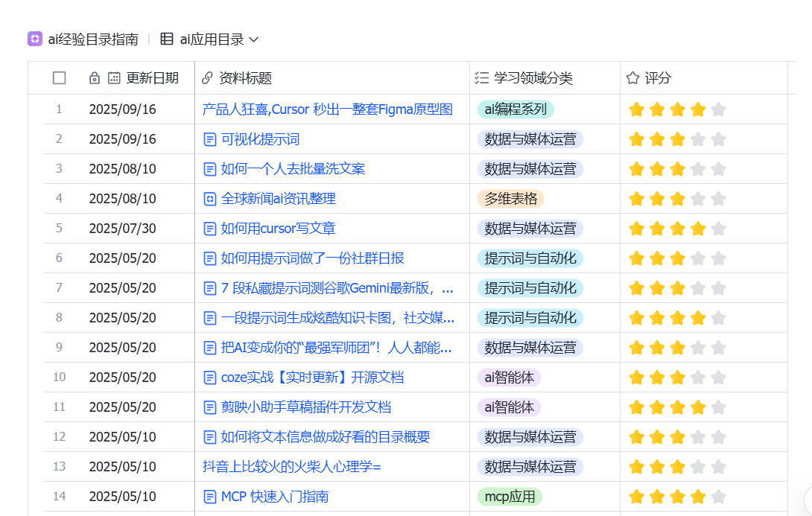Click the purple Bitable app icon
Viewport: 812px width, 516px height.
click(x=34, y=37)
